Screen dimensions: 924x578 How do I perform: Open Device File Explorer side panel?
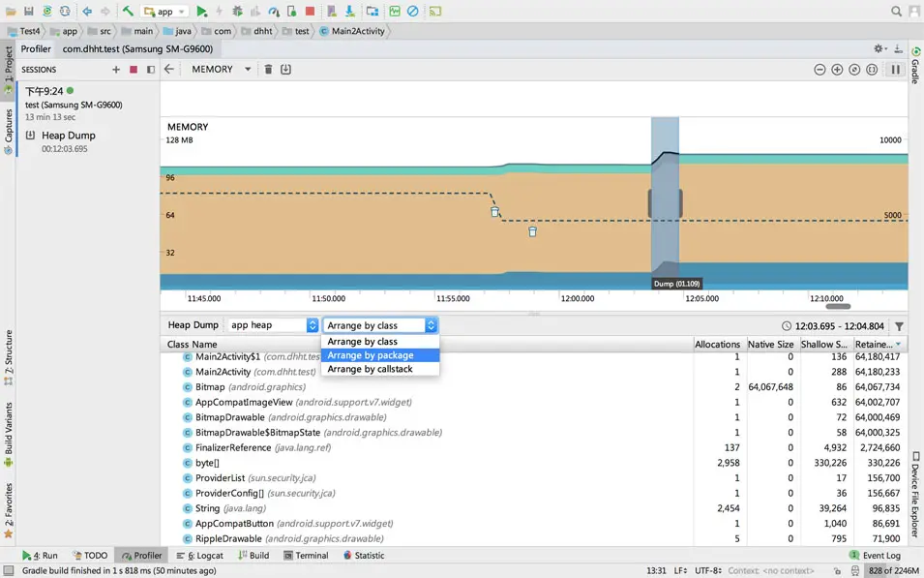click(915, 496)
